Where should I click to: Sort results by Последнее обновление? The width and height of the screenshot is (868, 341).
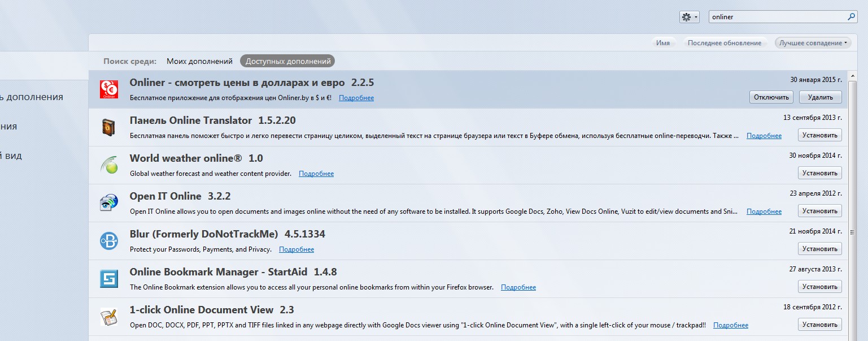[724, 43]
